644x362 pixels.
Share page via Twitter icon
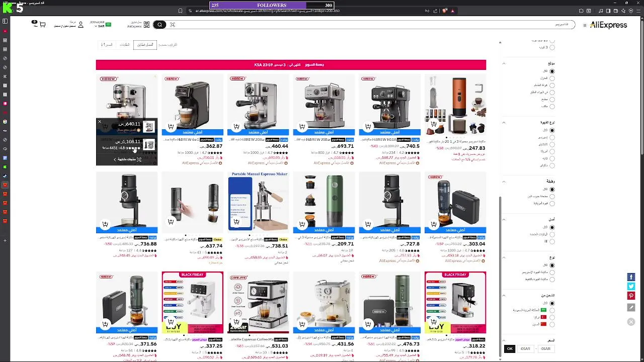[x=631, y=286]
